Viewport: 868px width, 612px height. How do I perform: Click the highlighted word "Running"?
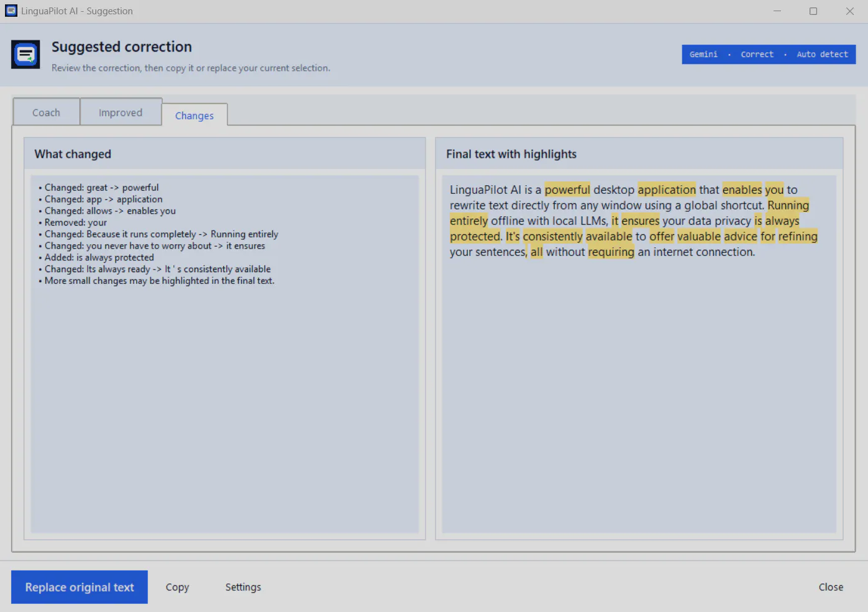(x=788, y=206)
